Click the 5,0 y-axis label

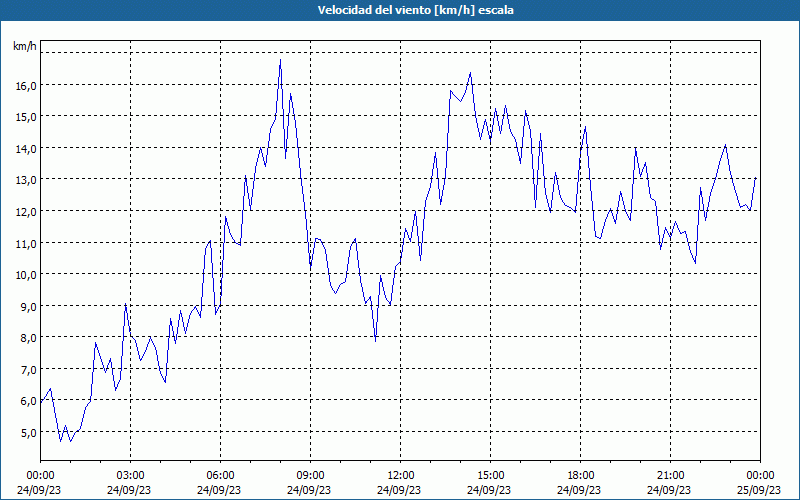pos(28,433)
